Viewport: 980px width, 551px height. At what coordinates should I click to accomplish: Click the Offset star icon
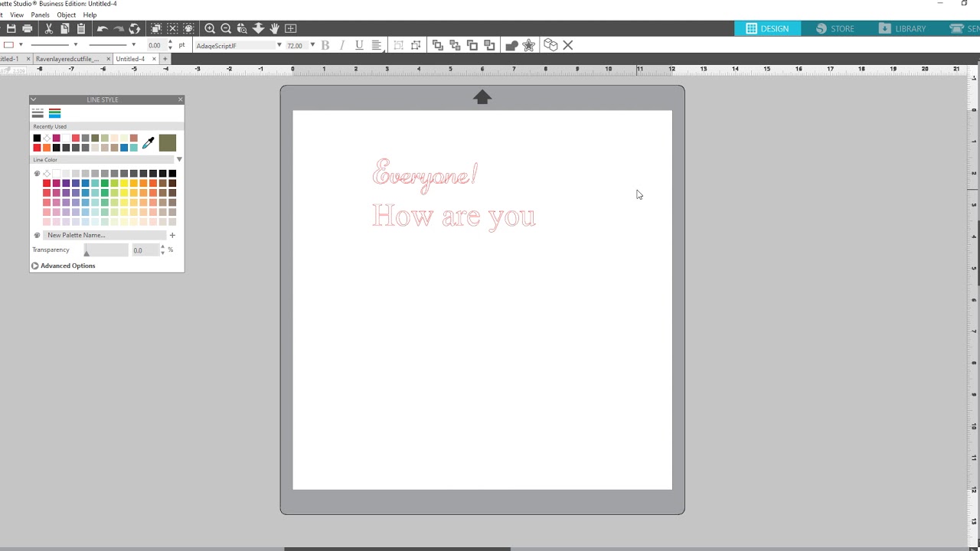point(528,45)
